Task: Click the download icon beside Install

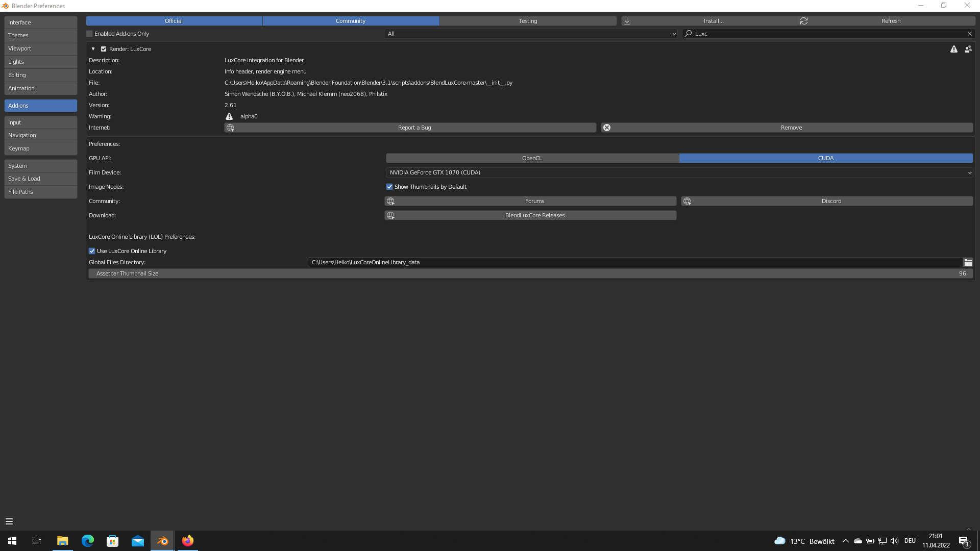Action: pyautogui.click(x=627, y=21)
